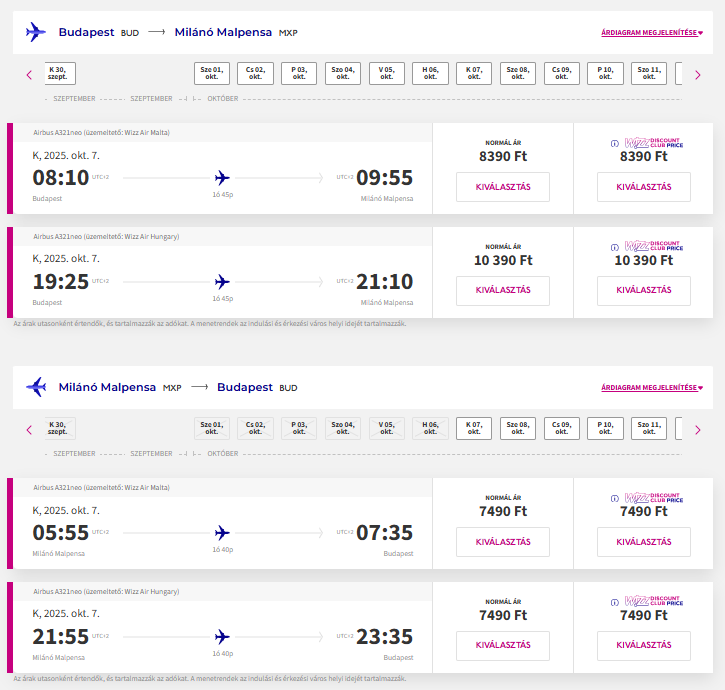
Task: Select outbound date tab Sze 08, okt.
Action: coord(518,74)
